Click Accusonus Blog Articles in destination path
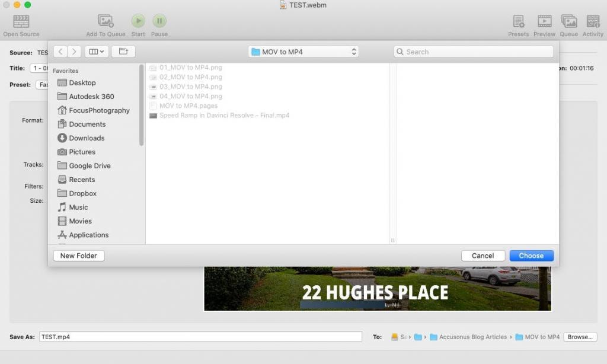 468,337
